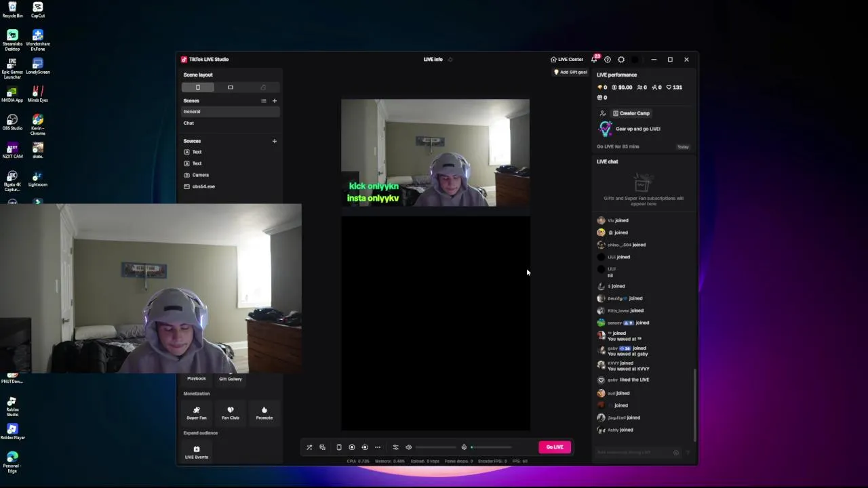This screenshot has height=488, width=868.
Task: Open Super Fan monetization
Action: 197,413
